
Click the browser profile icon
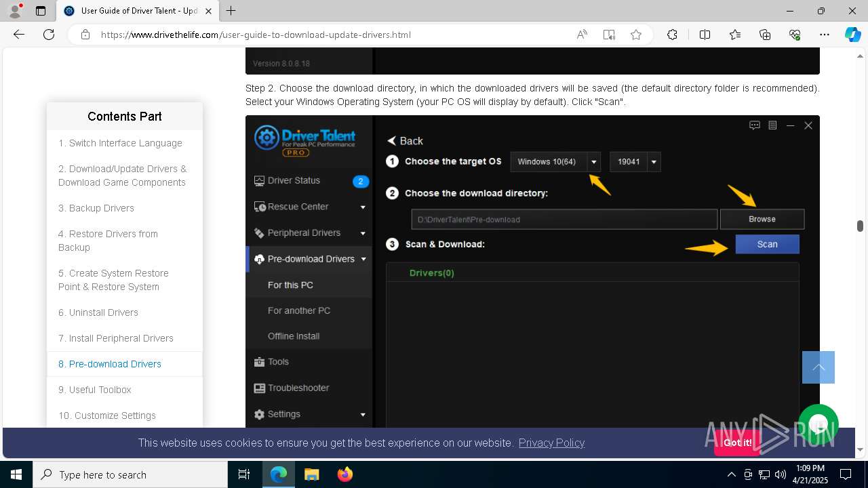pos(15,11)
